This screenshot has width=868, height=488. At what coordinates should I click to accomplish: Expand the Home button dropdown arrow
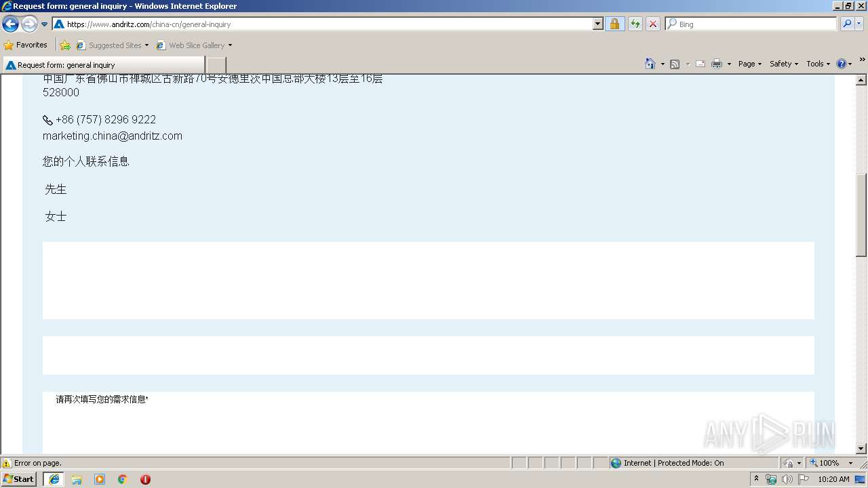[x=663, y=64]
